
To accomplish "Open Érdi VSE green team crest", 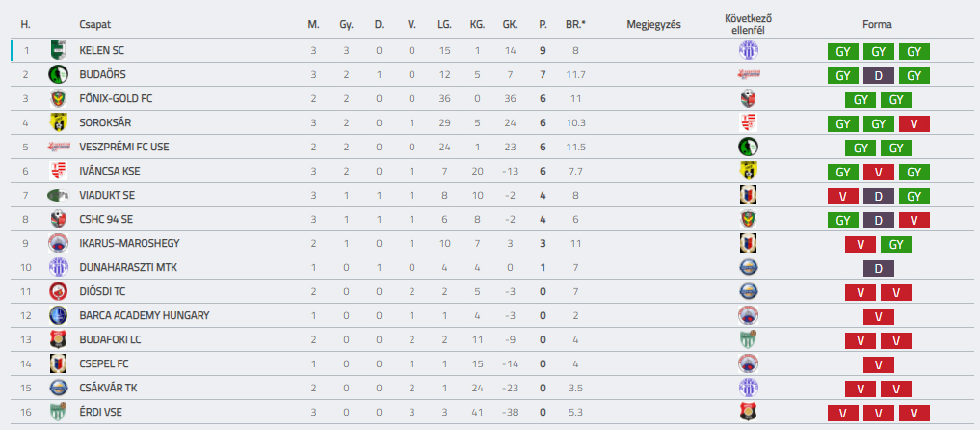I will coord(58,412).
